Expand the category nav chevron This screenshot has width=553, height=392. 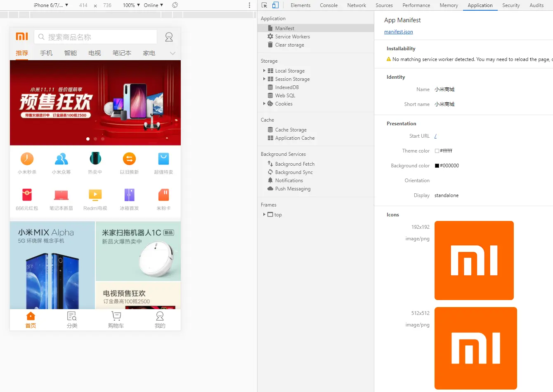[x=173, y=53]
